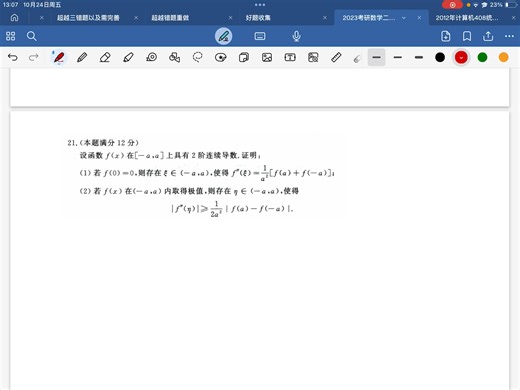Select the tape tool
Screen dimensions: 520x390
(x=151, y=57)
